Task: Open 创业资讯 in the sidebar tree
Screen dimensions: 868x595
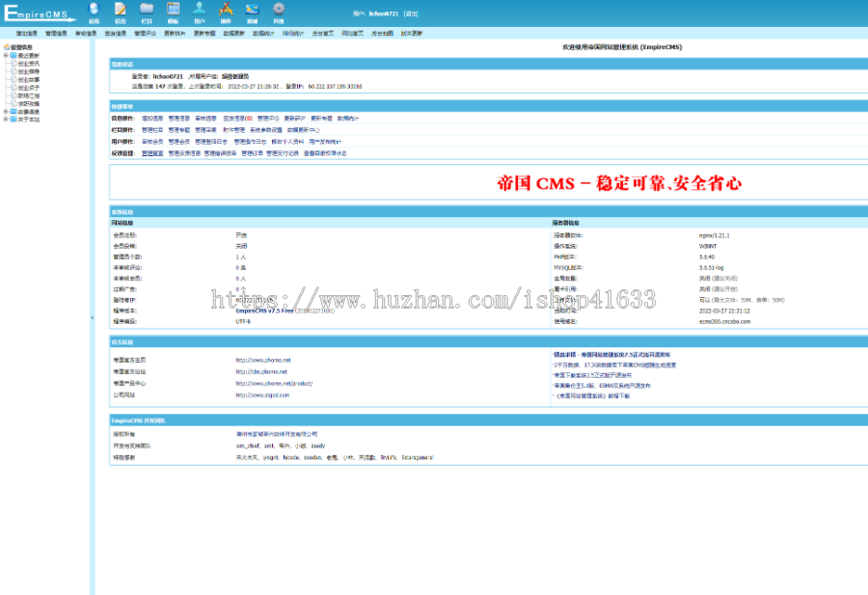Action: pos(28,64)
